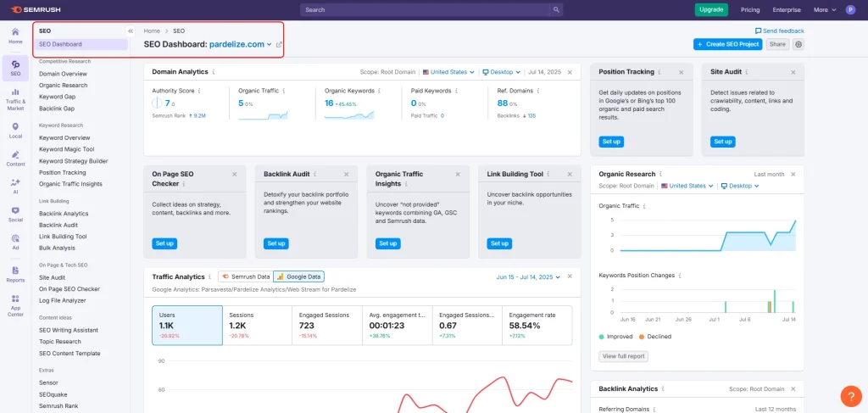Open Content section icon

point(15,159)
